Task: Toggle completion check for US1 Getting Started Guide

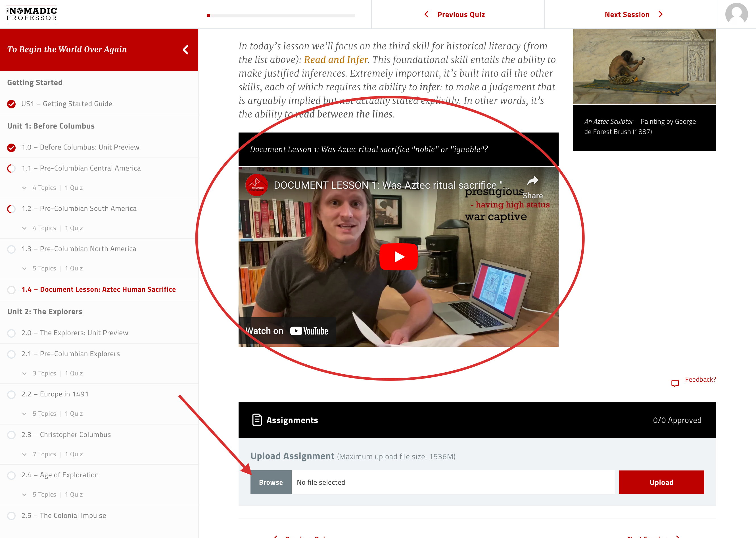Action: [11, 104]
